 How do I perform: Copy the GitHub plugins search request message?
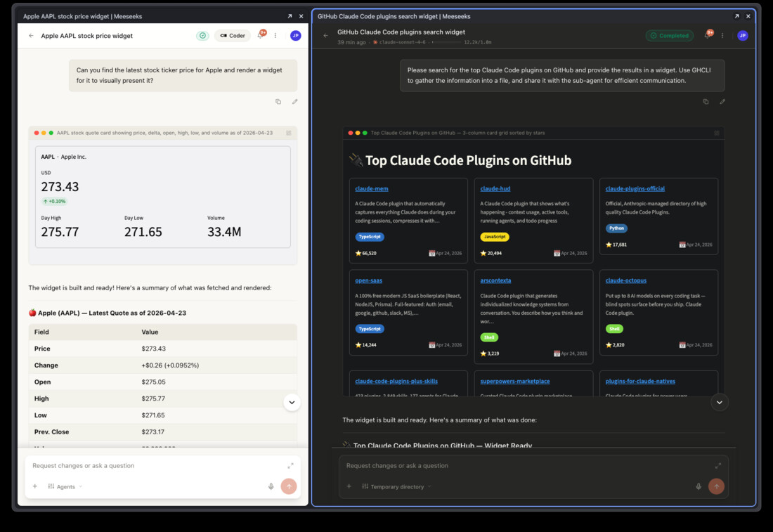[706, 102]
